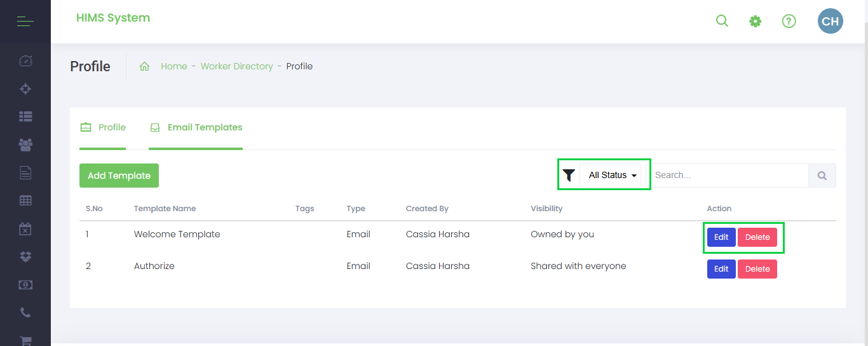
Task: Open the calendar sidebar icon
Action: (25, 229)
